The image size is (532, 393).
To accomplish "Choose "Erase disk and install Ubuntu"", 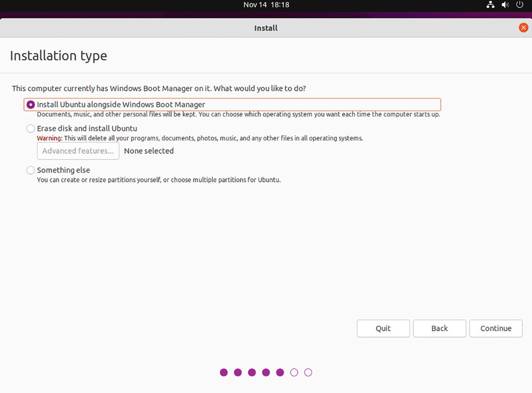I will (31, 128).
